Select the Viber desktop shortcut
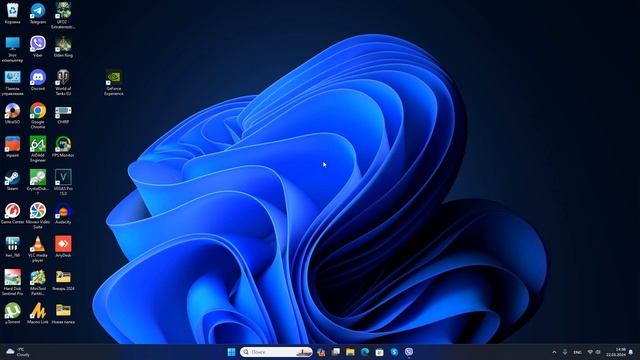Image resolution: width=640 pixels, height=360 pixels. click(38, 47)
